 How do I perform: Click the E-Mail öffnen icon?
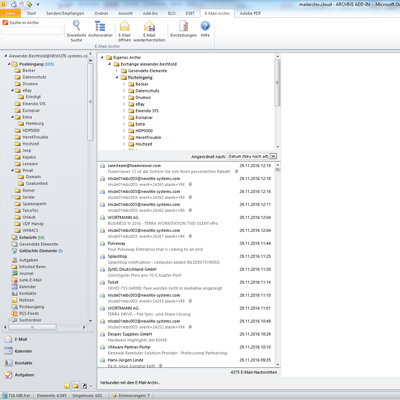(x=124, y=31)
